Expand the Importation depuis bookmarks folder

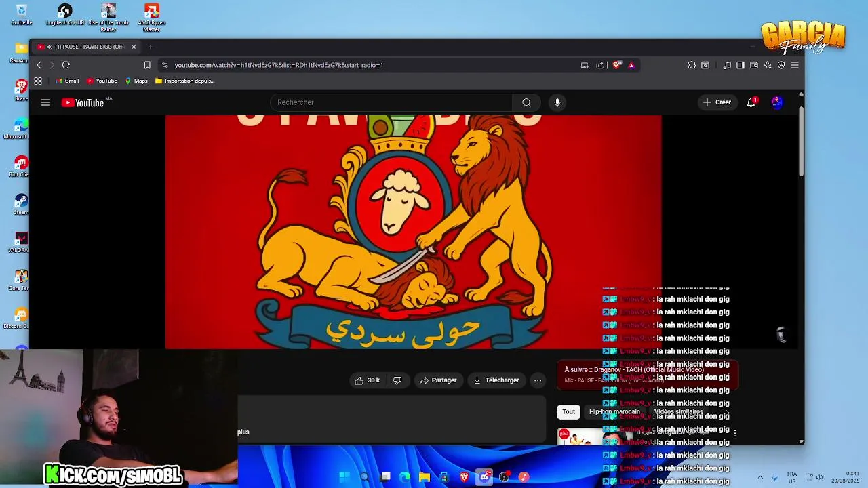[185, 81]
